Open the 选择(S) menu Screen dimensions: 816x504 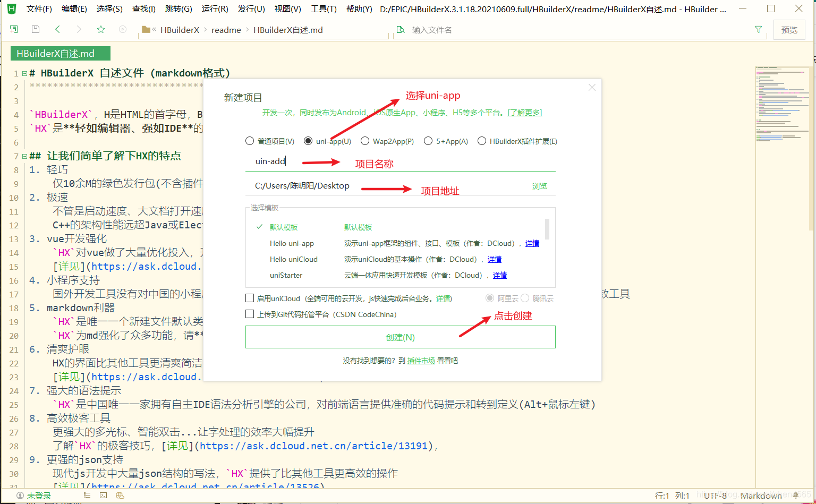[109, 9]
